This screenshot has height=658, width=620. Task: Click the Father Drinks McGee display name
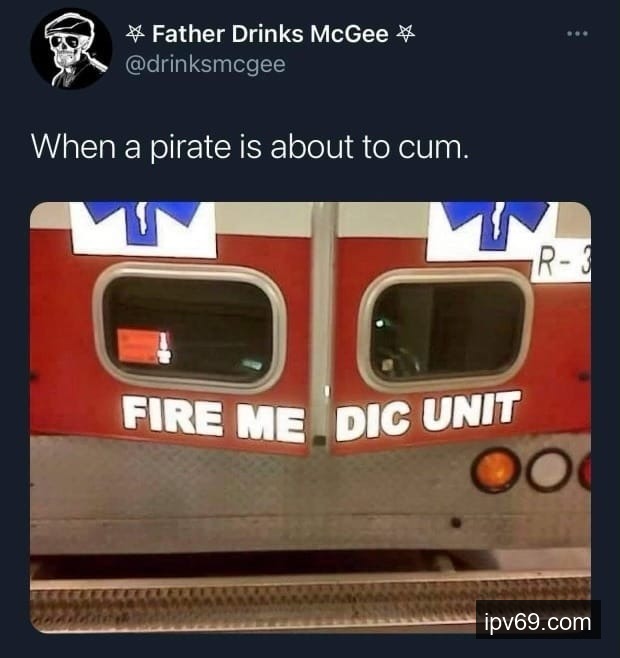pos(270,34)
